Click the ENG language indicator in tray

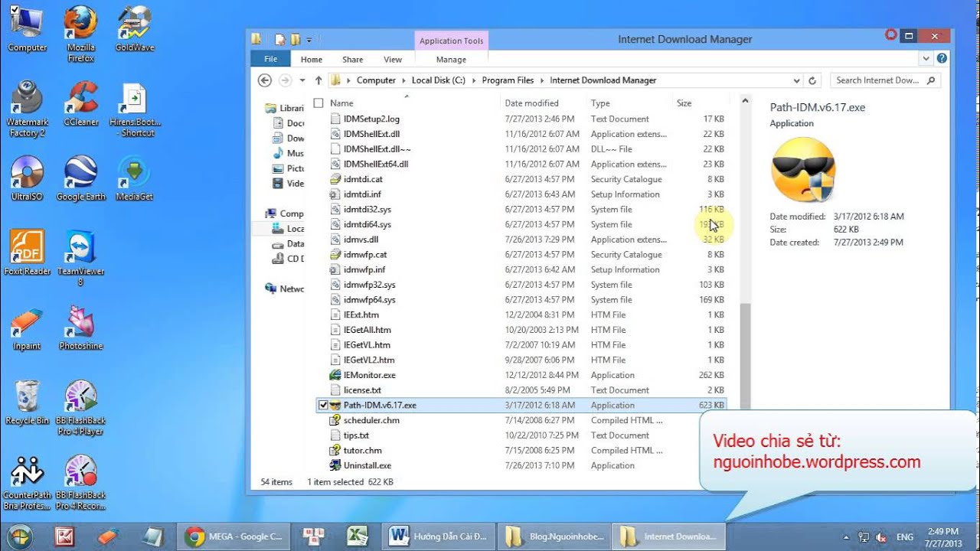905,537
